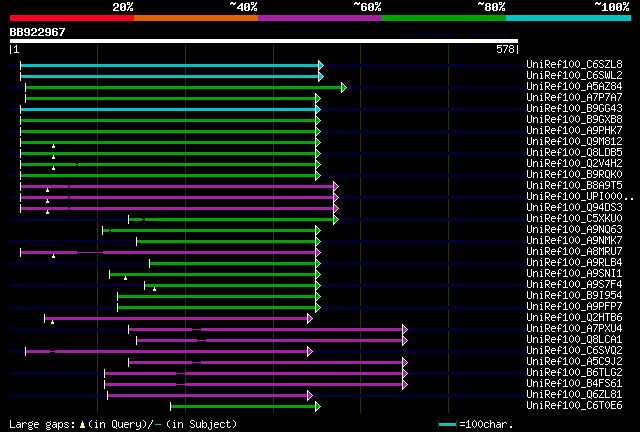Click the yellow in-Query gap legend symbol
This screenshot has width=640, height=432.
tap(82, 425)
